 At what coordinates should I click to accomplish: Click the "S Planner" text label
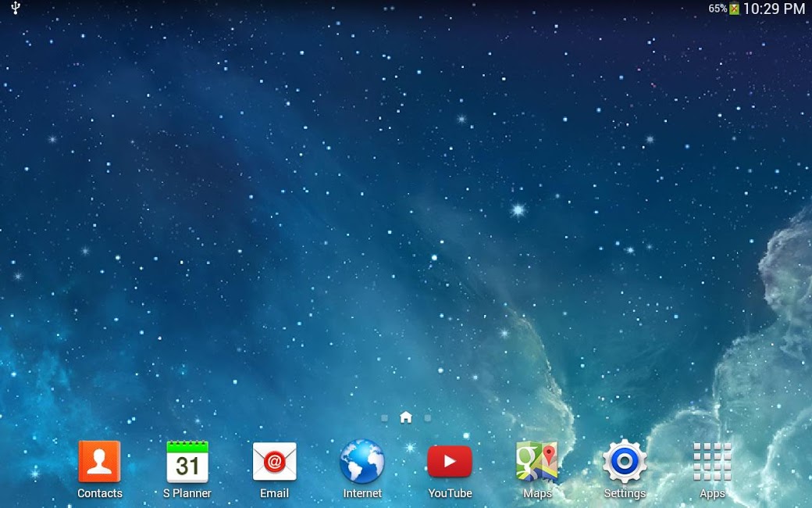point(187,493)
